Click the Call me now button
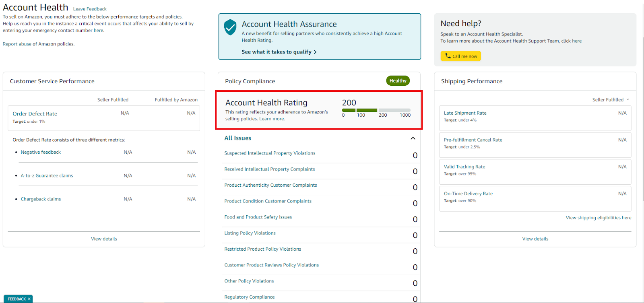 pyautogui.click(x=460, y=56)
